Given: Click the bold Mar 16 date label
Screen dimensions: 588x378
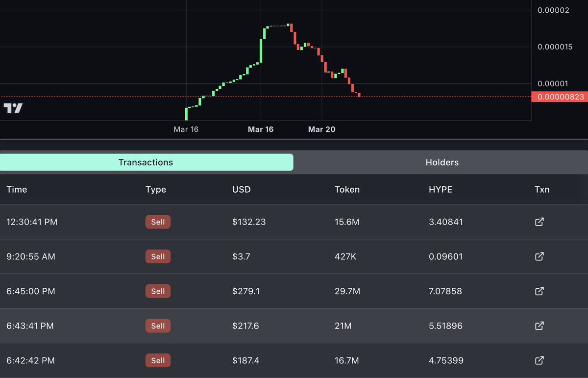Looking at the screenshot, I should click(261, 129).
